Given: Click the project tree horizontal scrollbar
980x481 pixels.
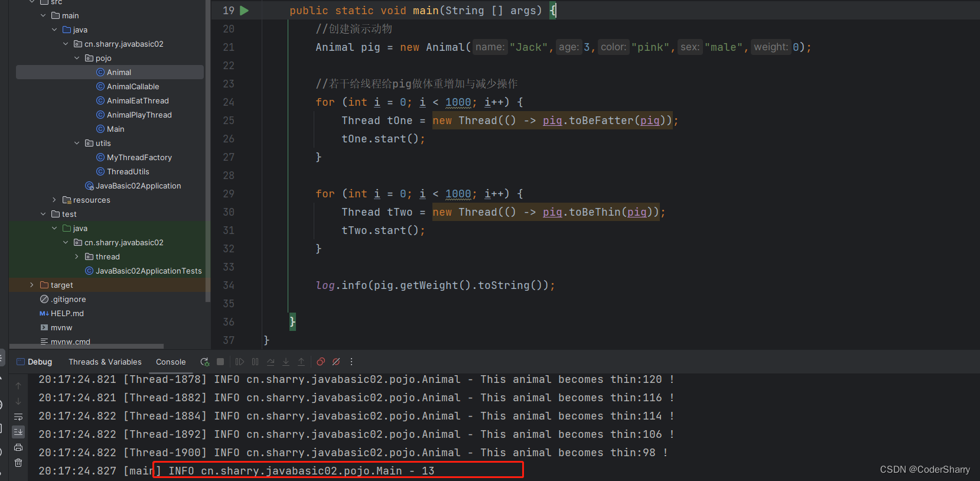Looking at the screenshot, I should click(87, 346).
